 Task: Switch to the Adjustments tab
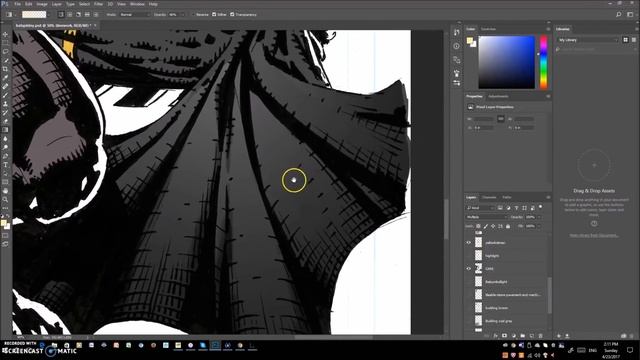point(498,96)
